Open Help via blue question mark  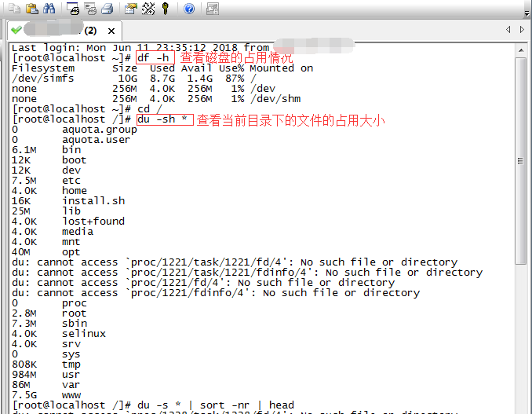point(189,9)
